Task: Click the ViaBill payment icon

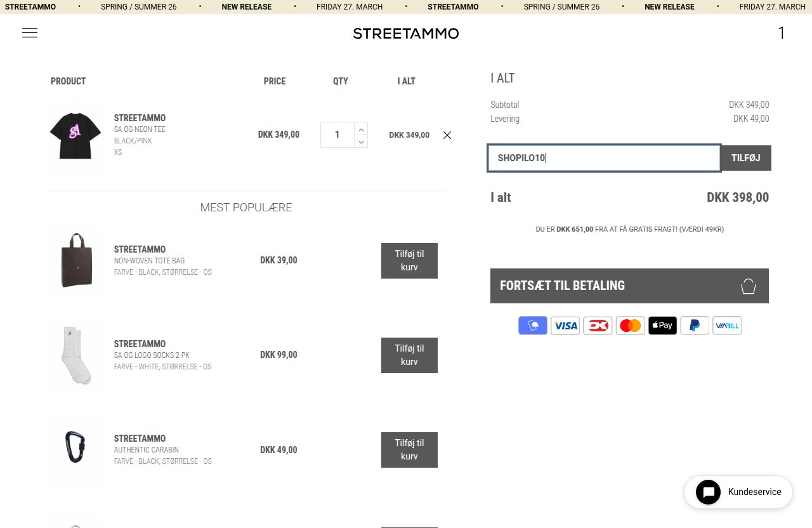Action: click(x=727, y=326)
